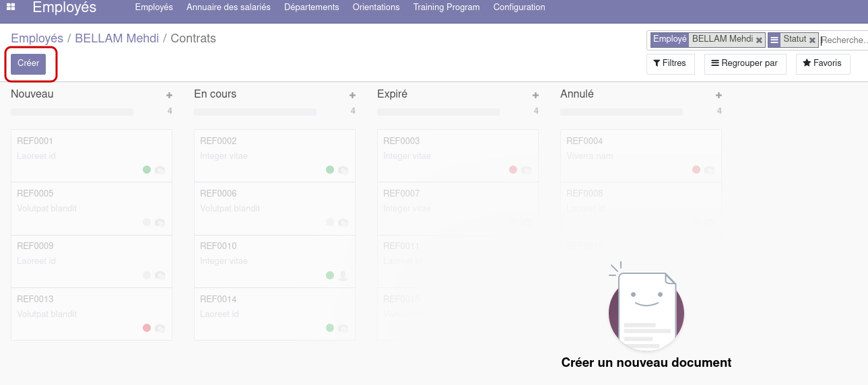Image resolution: width=868 pixels, height=385 pixels.
Task: Click the green status dot on REF0001
Action: click(147, 170)
